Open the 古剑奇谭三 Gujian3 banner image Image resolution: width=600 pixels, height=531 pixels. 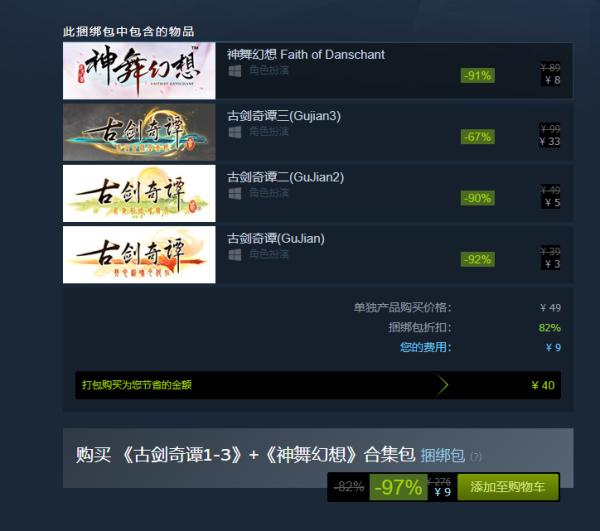click(139, 132)
